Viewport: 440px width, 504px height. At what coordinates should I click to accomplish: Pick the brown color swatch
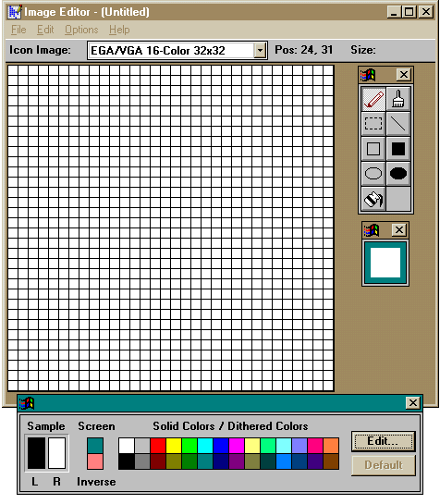point(331,461)
